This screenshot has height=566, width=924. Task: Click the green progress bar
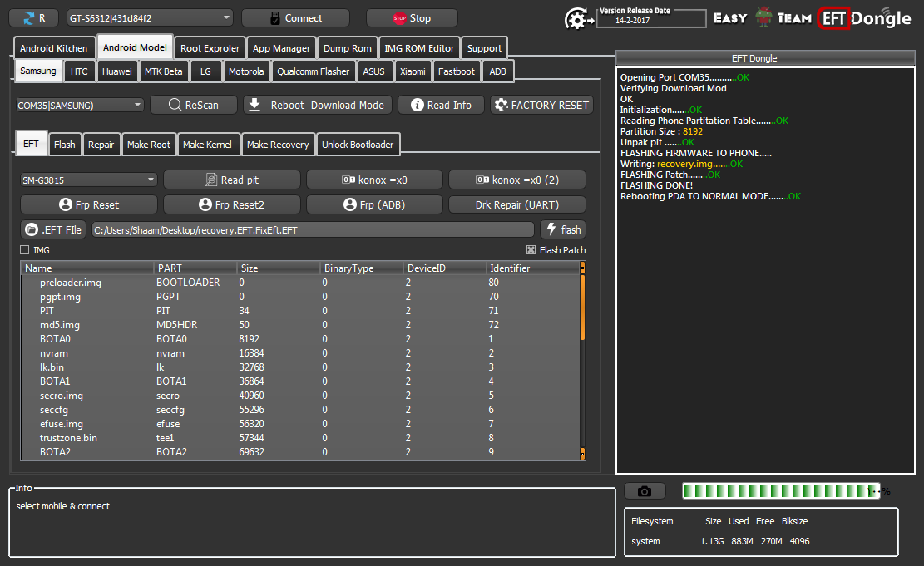[781, 490]
